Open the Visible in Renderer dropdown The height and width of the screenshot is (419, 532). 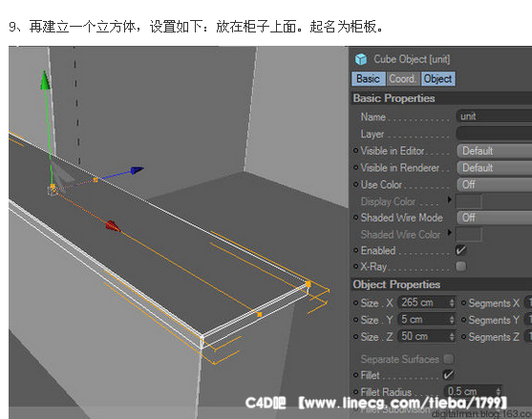click(495, 167)
